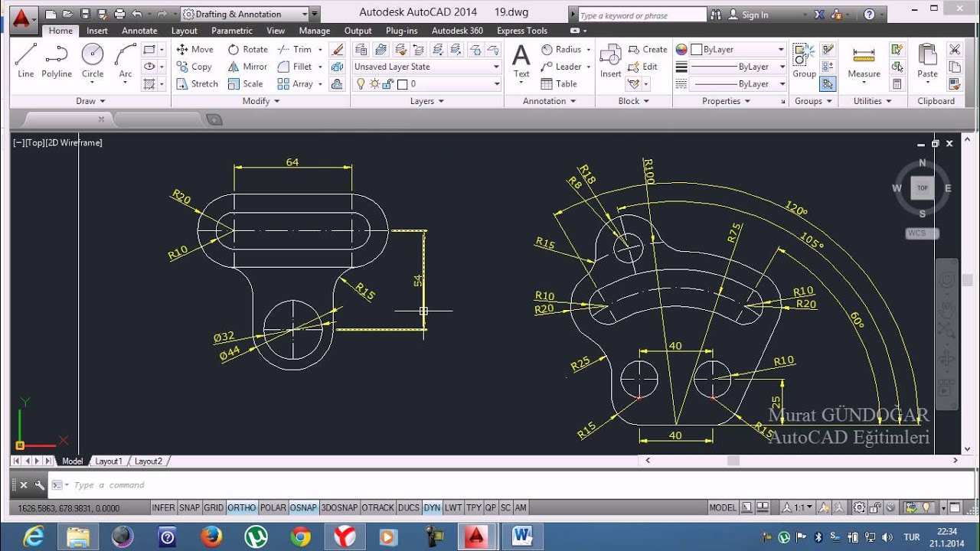
Task: Click the command line input field
Action: tap(306, 485)
